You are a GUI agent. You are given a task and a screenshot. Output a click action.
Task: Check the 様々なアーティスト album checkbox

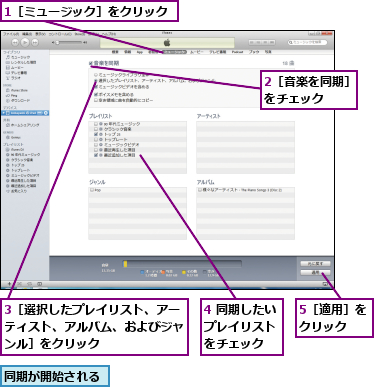click(200, 190)
